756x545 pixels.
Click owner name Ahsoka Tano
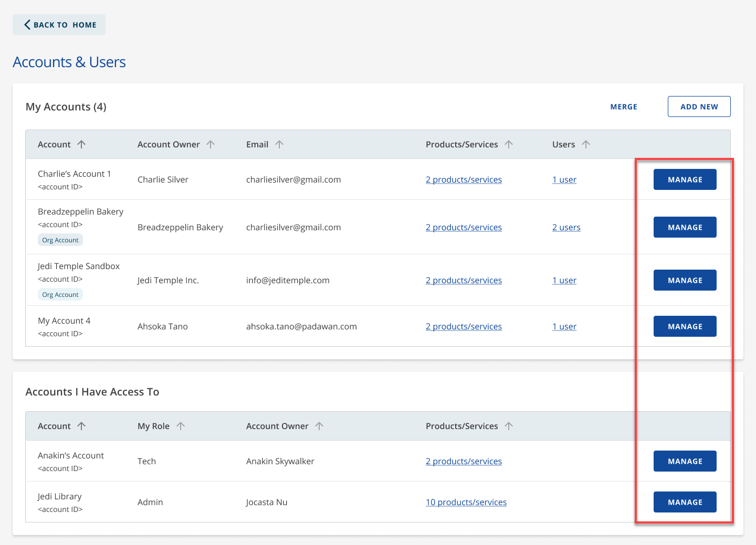pyautogui.click(x=163, y=326)
